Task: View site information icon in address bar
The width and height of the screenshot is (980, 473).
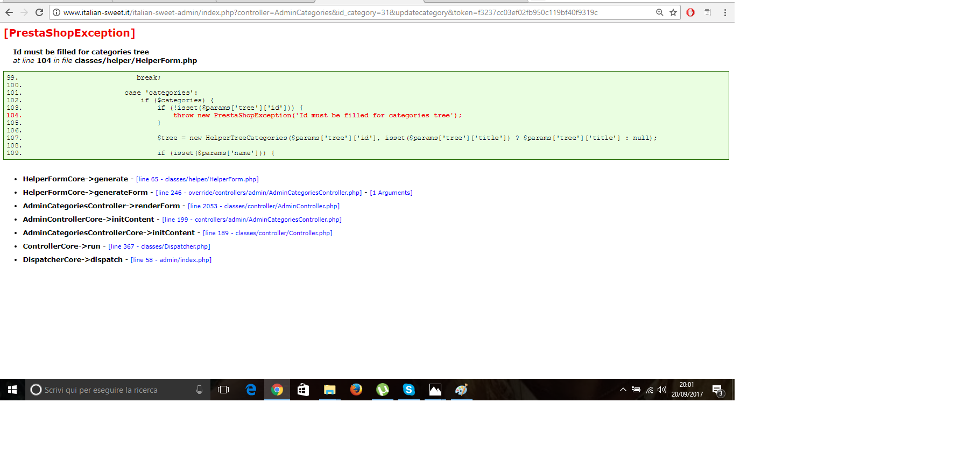Action: pos(57,12)
